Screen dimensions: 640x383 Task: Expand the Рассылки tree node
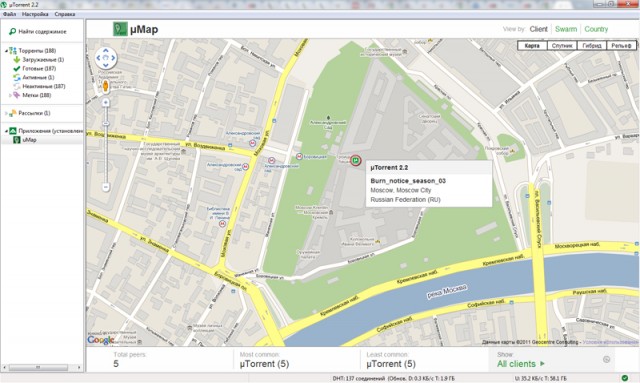click(6, 113)
